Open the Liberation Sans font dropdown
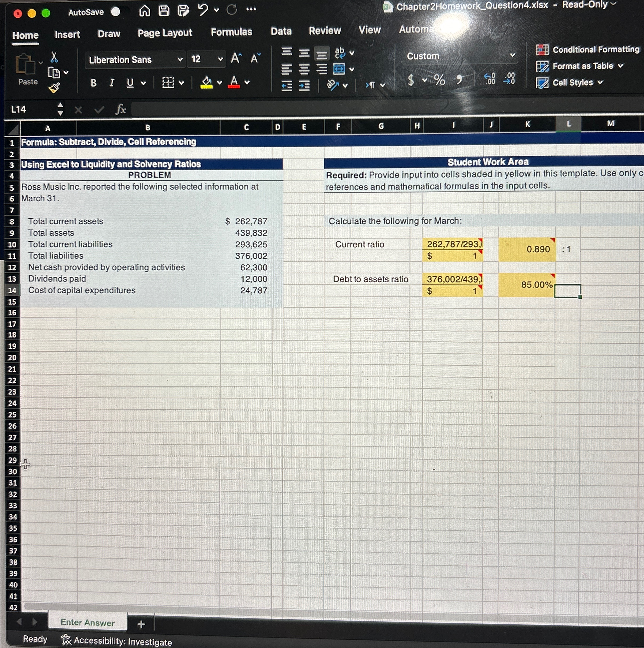The height and width of the screenshot is (648, 644). click(x=180, y=60)
